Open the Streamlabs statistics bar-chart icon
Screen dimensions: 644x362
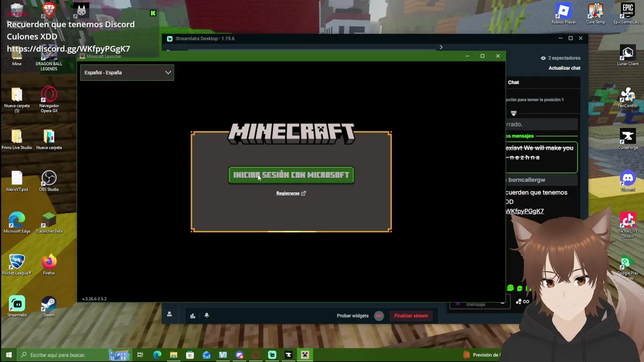point(193,316)
